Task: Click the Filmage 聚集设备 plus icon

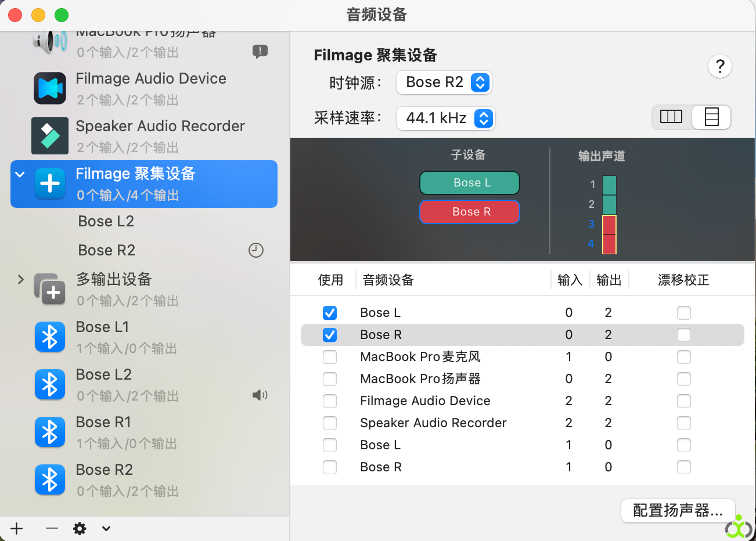Action: [50, 184]
